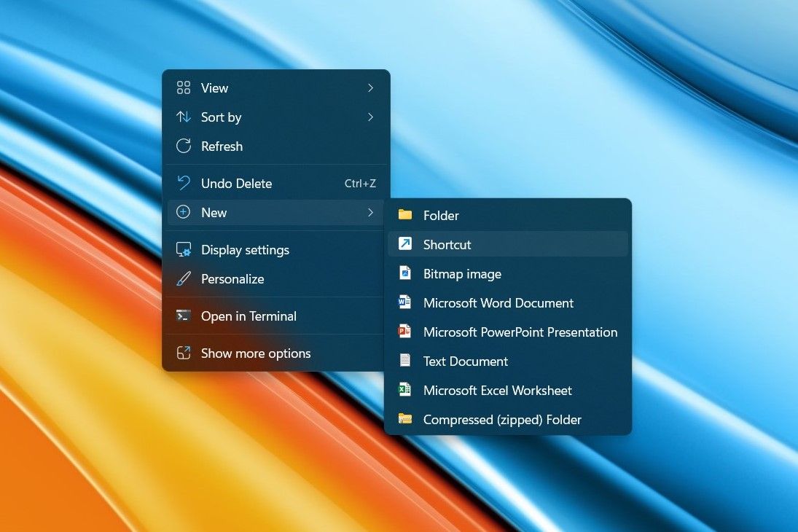798x532 pixels.
Task: Expand the View submenu chevron
Action: pos(370,88)
